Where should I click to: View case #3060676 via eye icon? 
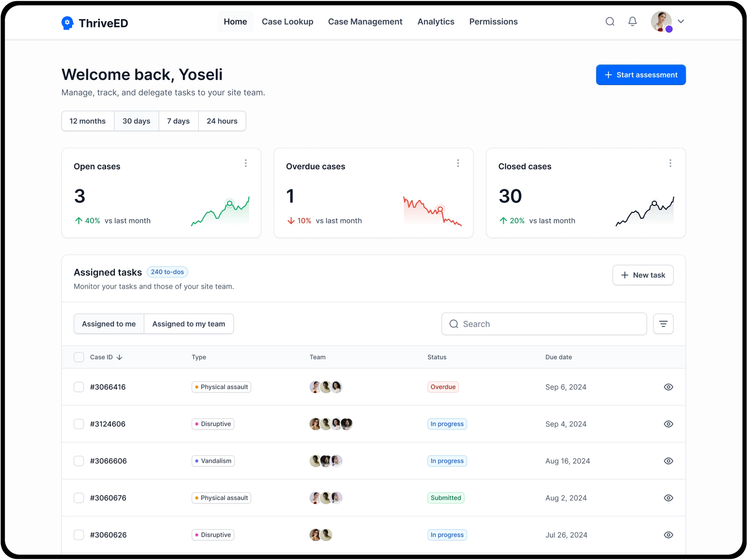(x=668, y=498)
